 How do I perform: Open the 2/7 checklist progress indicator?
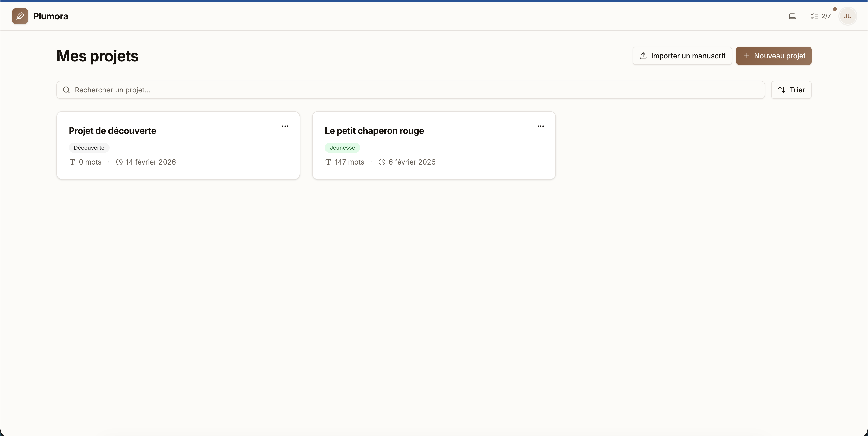point(821,16)
